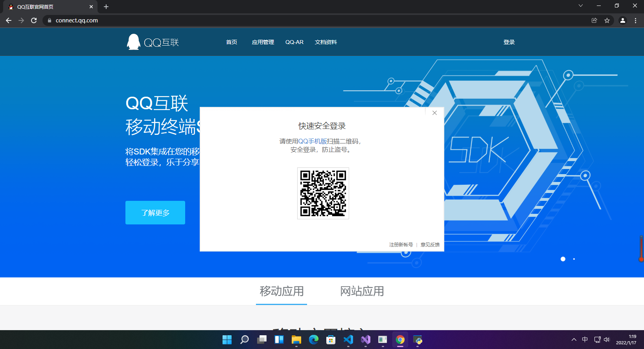Click the connect.qq.com address bar
This screenshot has width=644, height=349.
point(315,20)
